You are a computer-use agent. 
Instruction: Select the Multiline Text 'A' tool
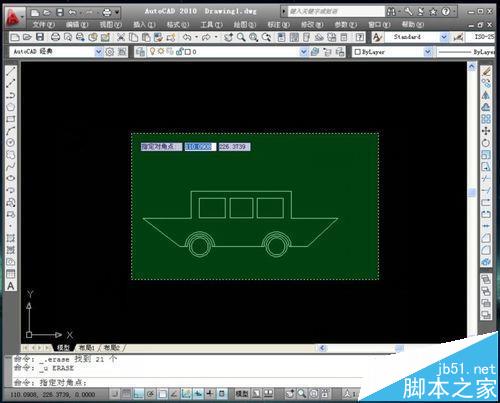pos(11,286)
